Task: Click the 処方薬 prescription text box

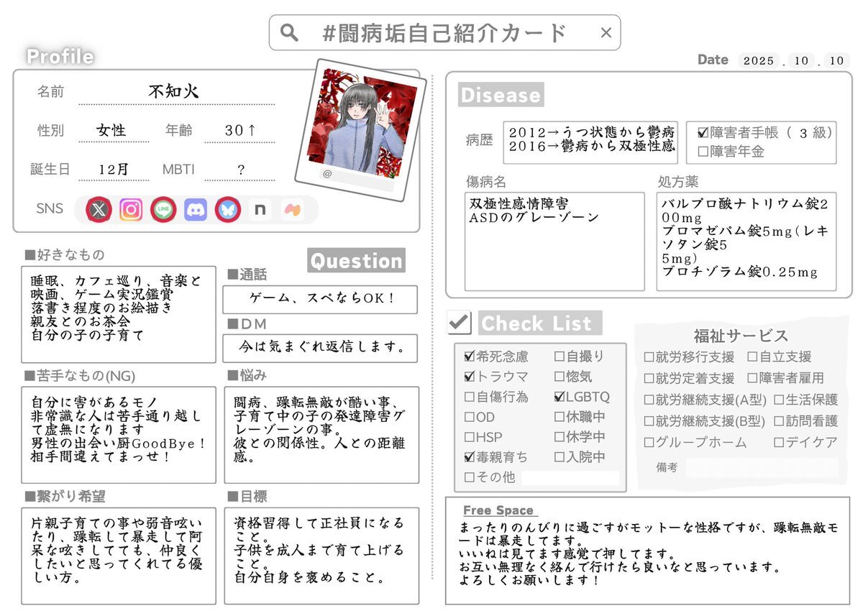Action: (x=746, y=241)
